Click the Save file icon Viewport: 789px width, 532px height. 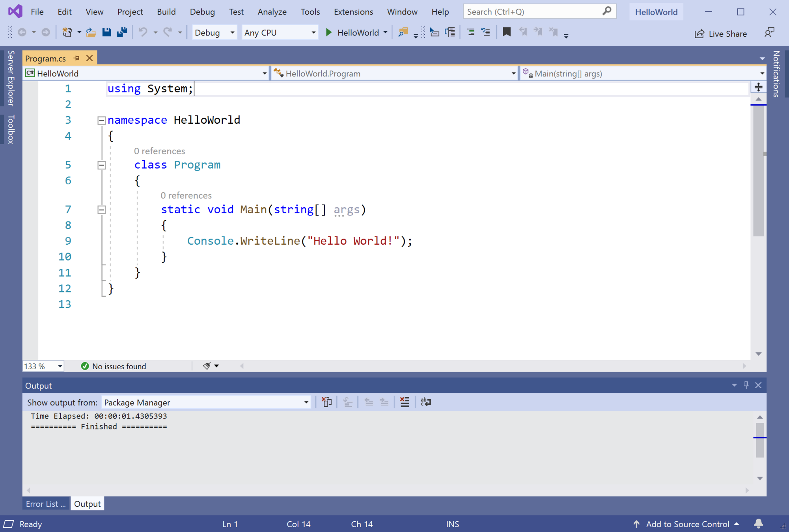point(106,32)
